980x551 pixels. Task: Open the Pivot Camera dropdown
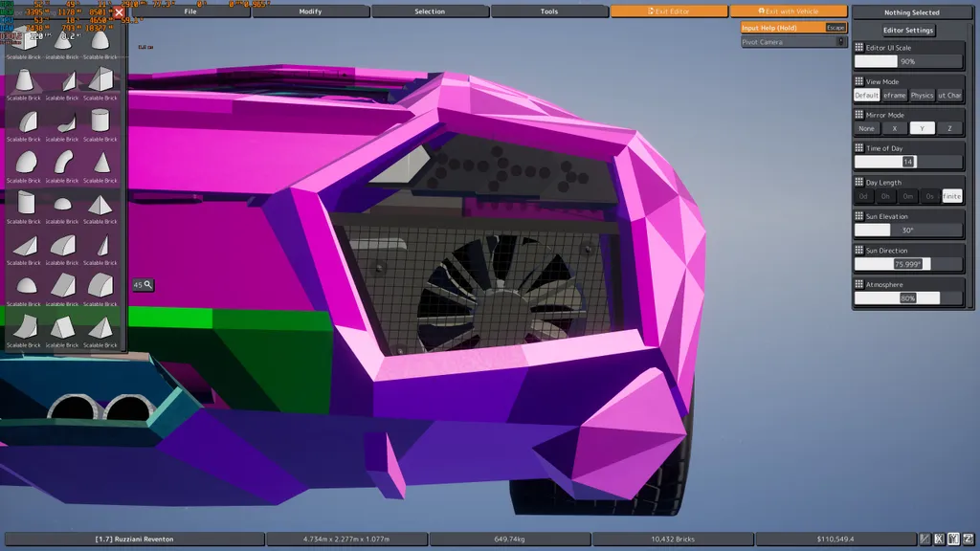(x=793, y=42)
